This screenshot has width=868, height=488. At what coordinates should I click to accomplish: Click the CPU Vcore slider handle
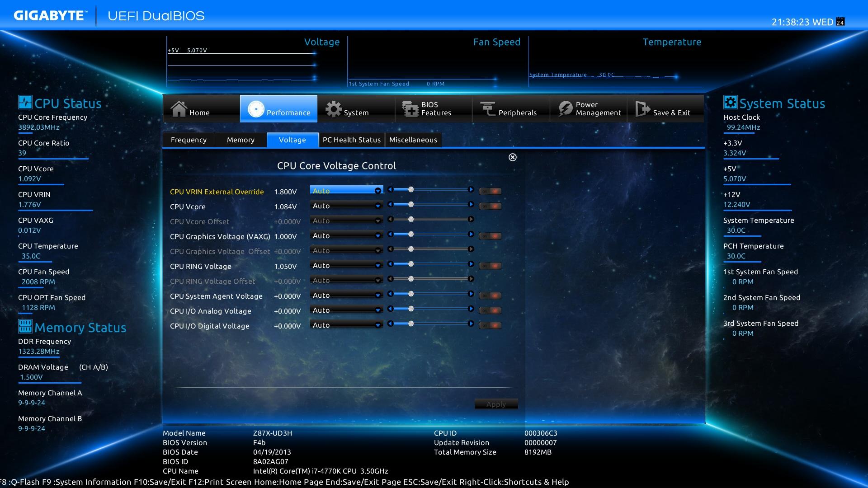point(411,205)
